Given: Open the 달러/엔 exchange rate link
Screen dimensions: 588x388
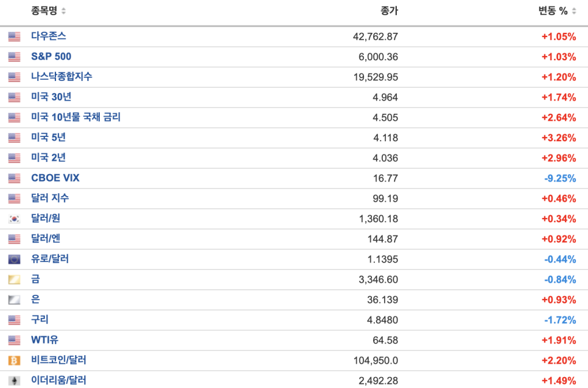Looking at the screenshot, I should [x=46, y=239].
